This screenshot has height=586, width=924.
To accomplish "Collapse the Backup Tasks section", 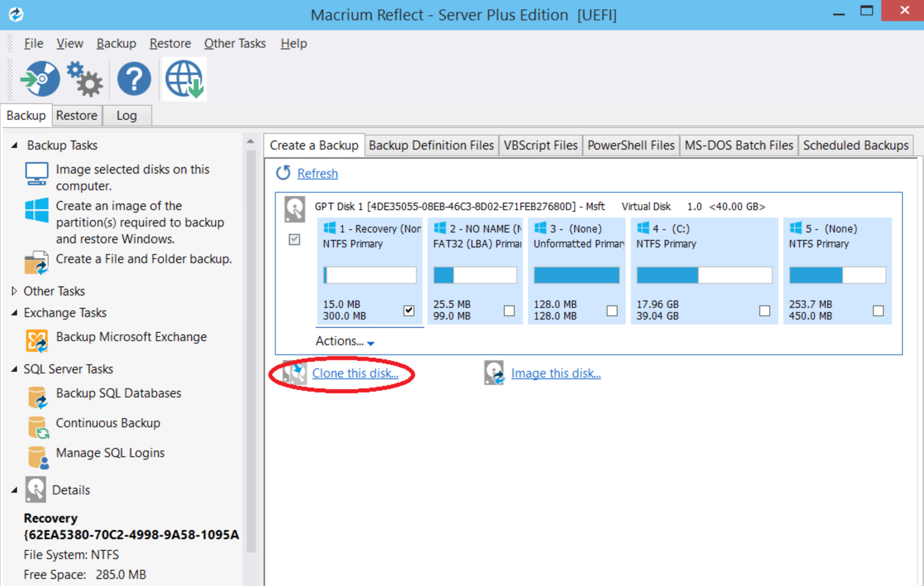I will click(x=15, y=145).
